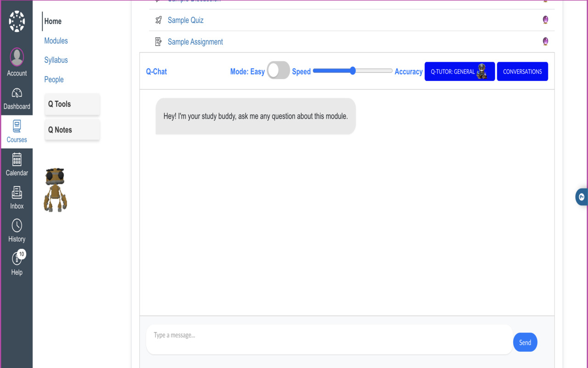Click the Sample Assignment document icon
The image size is (588, 368).
pos(158,42)
